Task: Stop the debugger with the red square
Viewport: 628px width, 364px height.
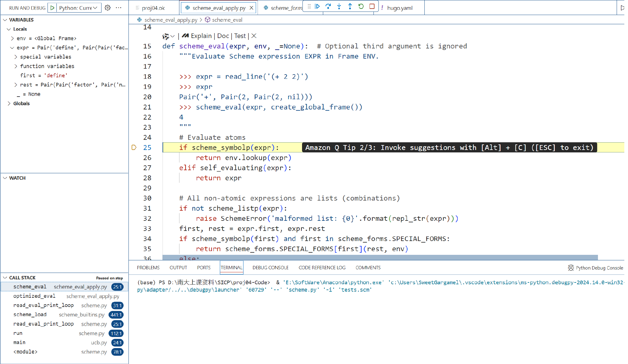Action: click(x=372, y=6)
